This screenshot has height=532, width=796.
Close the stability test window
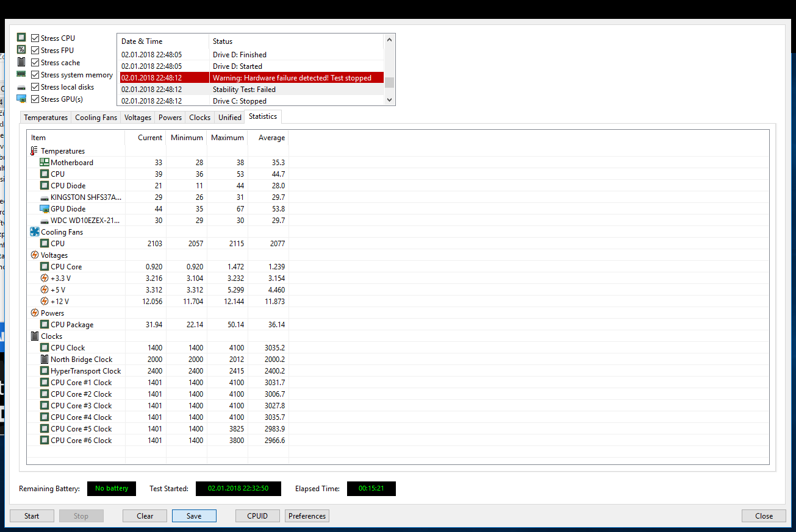764,516
